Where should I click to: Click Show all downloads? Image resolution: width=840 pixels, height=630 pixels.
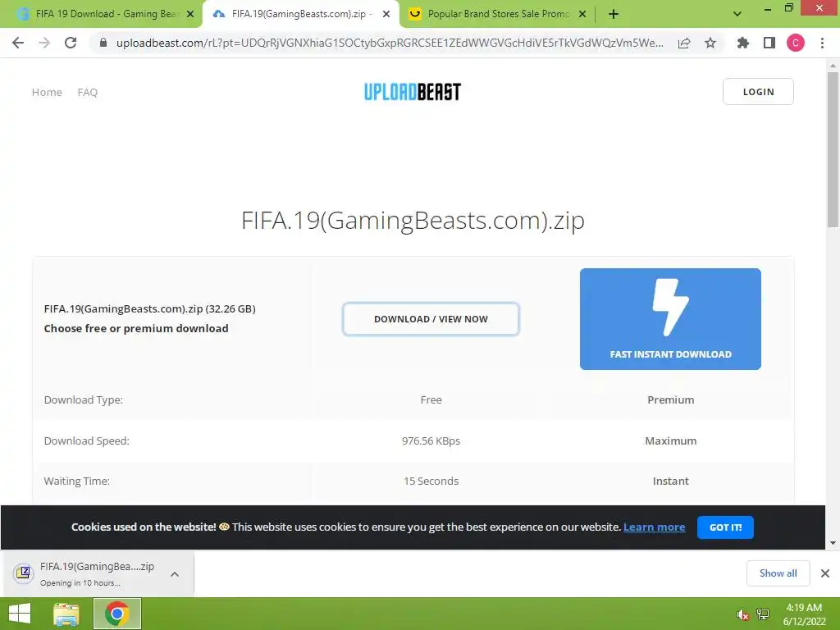coord(778,573)
